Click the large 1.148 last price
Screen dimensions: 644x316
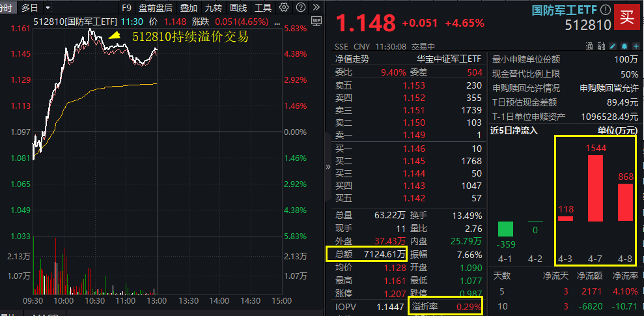[366, 23]
